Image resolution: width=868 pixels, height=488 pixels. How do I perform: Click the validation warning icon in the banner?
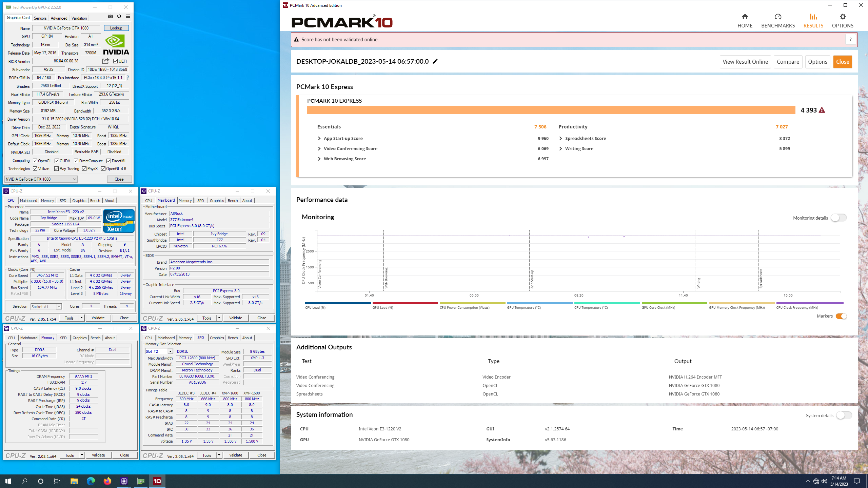pyautogui.click(x=296, y=40)
